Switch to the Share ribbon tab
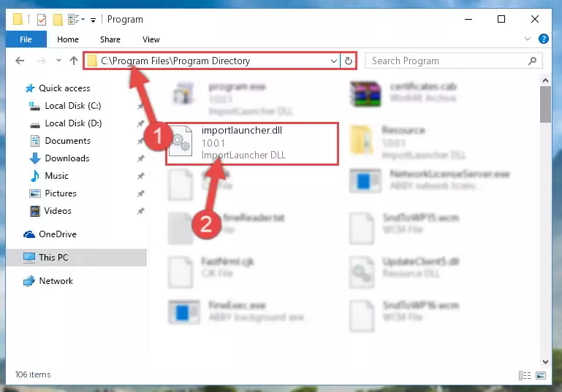This screenshot has width=562, height=392. pyautogui.click(x=110, y=39)
